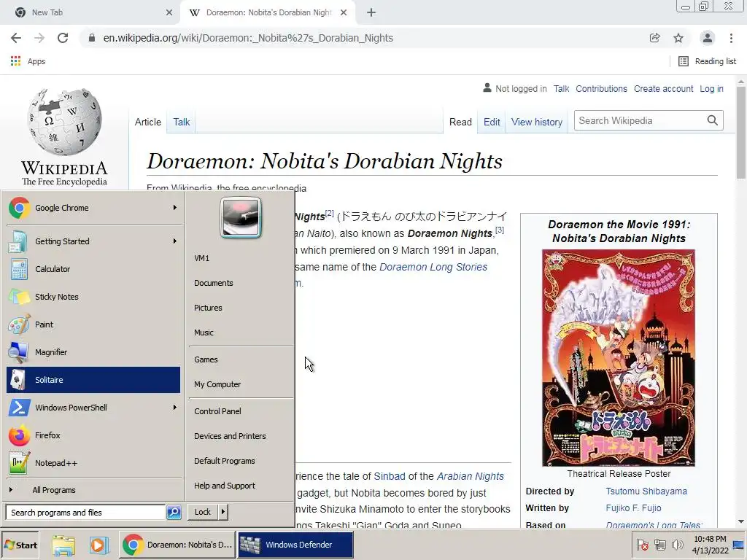
Task: Launch Calculator from Start menu
Action: tap(93, 269)
